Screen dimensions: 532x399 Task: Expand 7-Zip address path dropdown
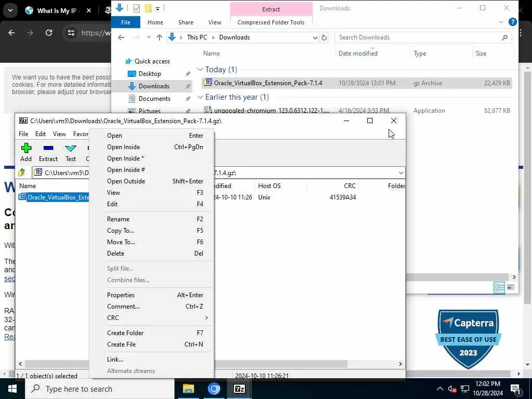(x=401, y=172)
